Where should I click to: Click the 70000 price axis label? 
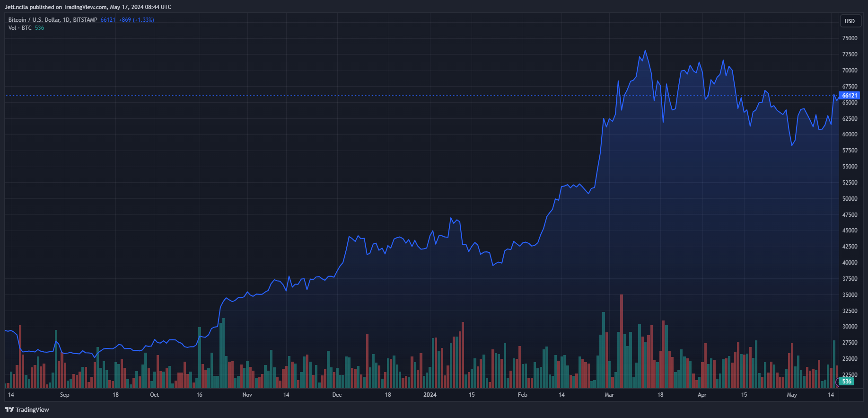(850, 71)
